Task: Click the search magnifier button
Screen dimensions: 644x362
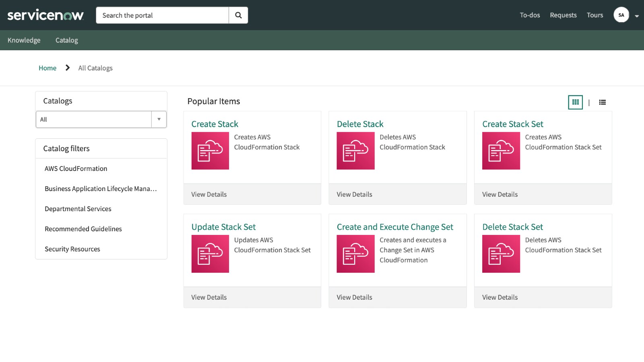Action: click(238, 15)
